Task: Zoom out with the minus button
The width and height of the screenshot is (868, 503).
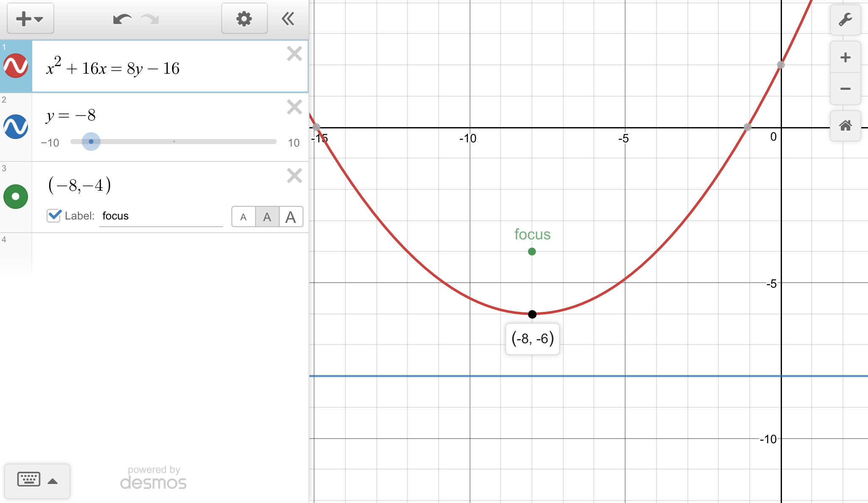Action: 845,89
